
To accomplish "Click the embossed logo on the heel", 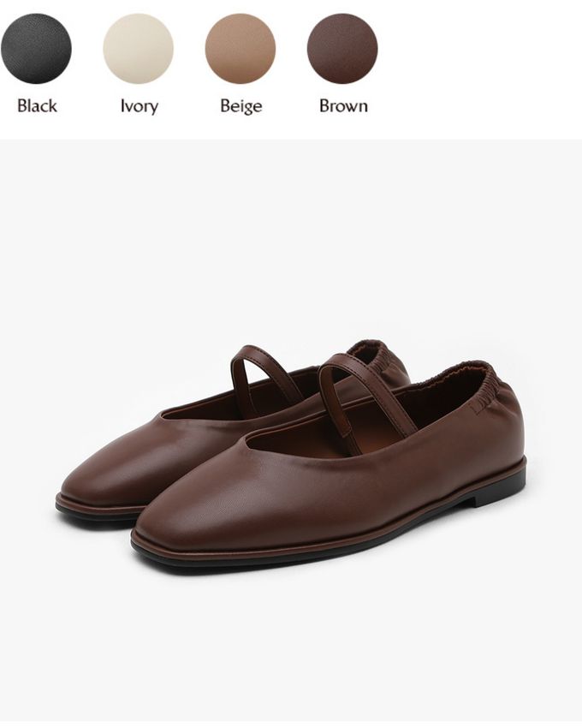I will pos(477,408).
